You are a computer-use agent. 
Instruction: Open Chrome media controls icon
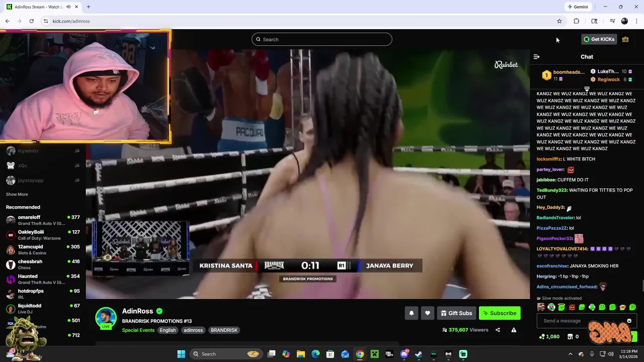(x=612, y=21)
